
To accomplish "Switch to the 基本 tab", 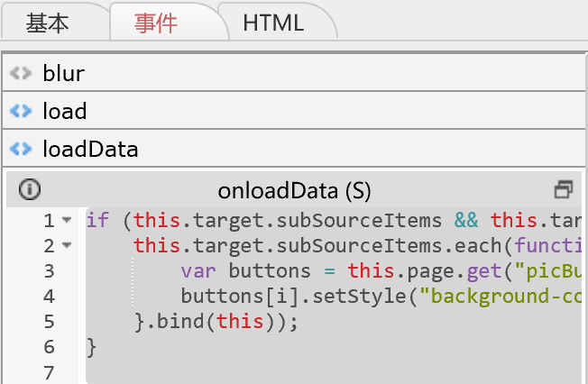I will click(47, 23).
